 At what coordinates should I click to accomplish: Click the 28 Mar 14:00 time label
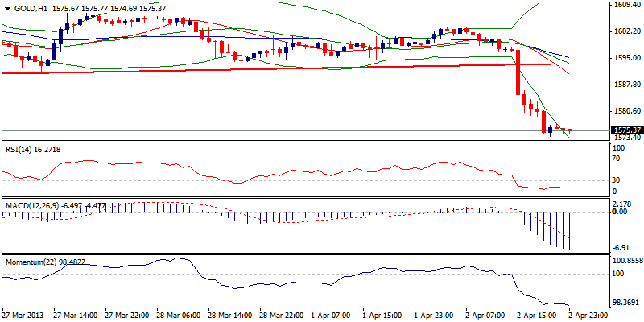229,314
